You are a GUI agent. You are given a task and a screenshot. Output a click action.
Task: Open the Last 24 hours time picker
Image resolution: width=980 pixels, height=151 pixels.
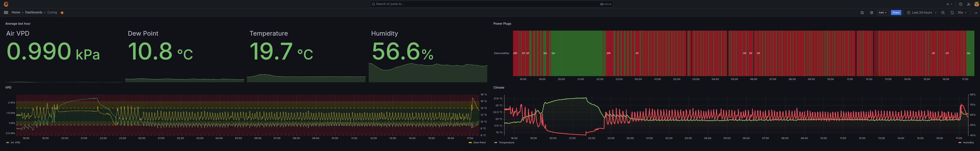click(922, 12)
